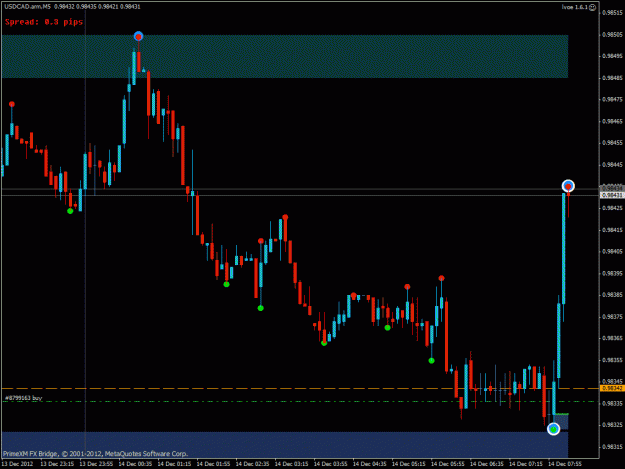Click the circled red marker on the latest candle
Viewport: 625px width, 469px height.
click(568, 186)
